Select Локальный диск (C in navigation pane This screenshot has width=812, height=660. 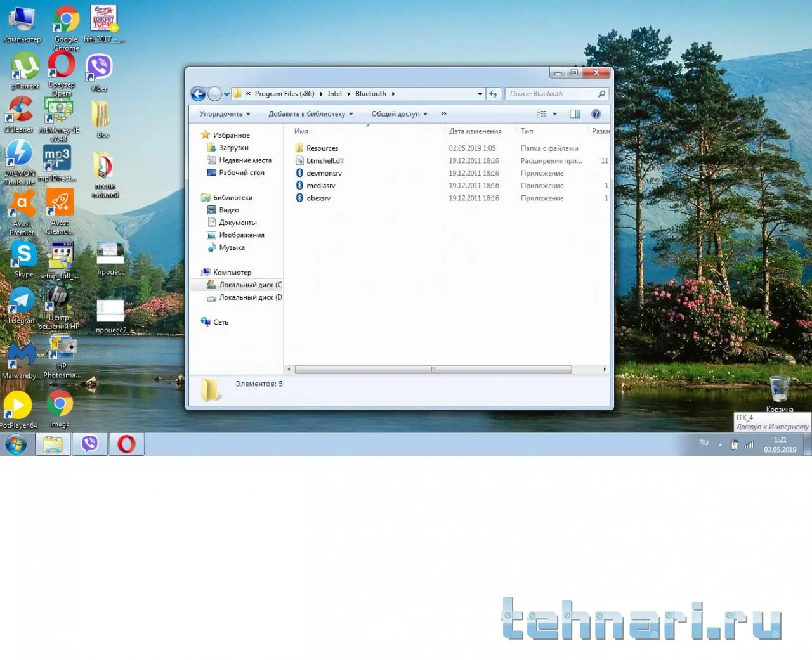tap(250, 285)
